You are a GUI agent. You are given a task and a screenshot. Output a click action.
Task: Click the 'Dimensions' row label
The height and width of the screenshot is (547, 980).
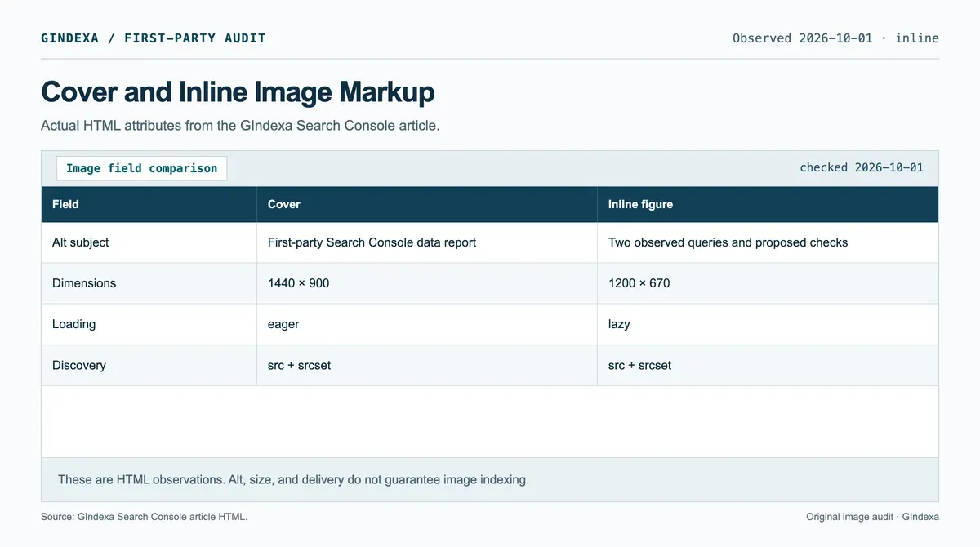pyautogui.click(x=84, y=283)
